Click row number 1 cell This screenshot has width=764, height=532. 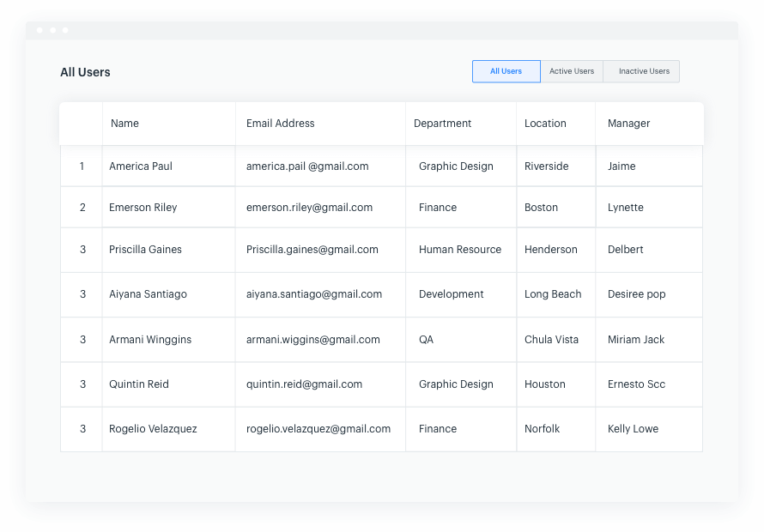click(x=82, y=166)
